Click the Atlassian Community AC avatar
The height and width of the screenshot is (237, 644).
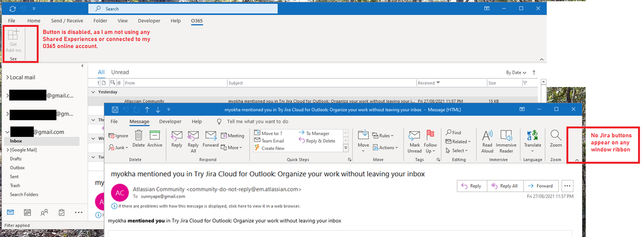point(119,193)
